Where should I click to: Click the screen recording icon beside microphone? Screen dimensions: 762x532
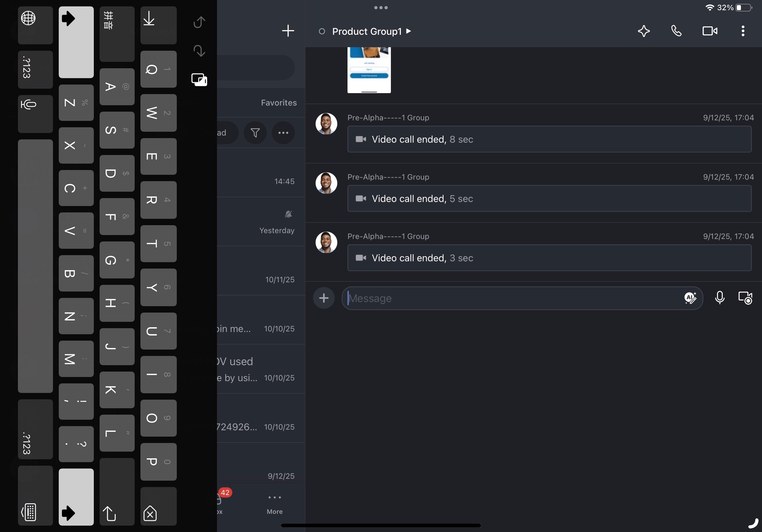click(x=745, y=298)
